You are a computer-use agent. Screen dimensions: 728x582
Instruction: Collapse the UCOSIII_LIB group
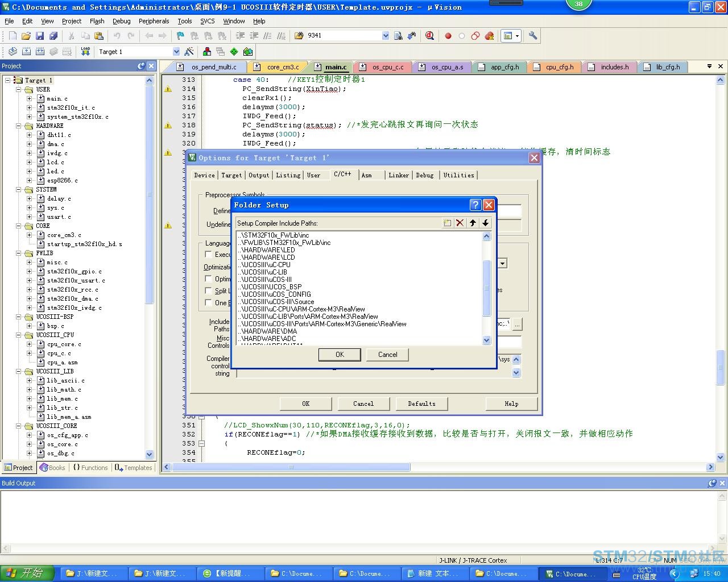coord(19,371)
